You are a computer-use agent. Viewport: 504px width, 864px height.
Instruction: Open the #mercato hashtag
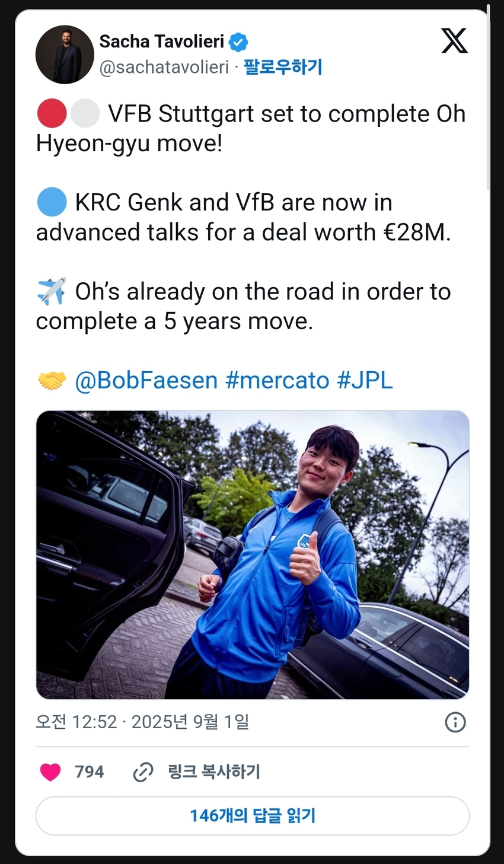(x=277, y=380)
